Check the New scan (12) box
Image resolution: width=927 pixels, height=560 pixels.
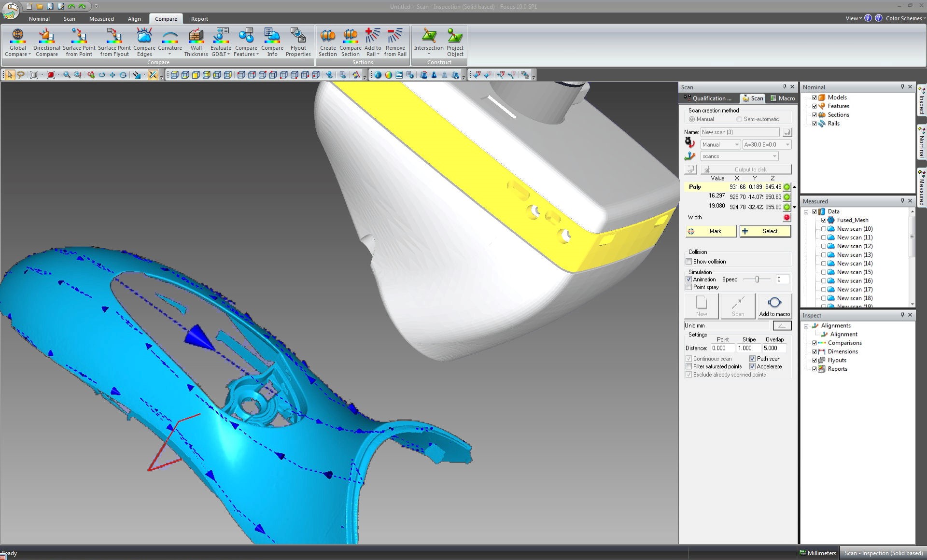824,246
